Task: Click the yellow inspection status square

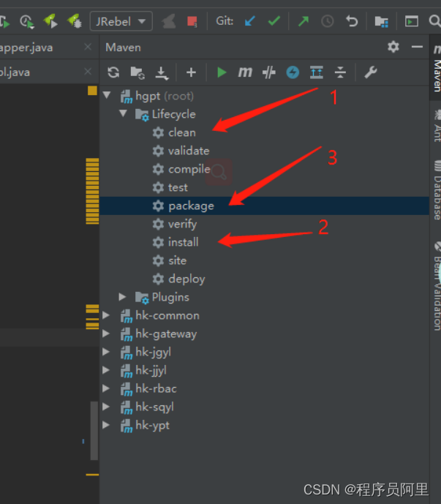Action: click(92, 91)
